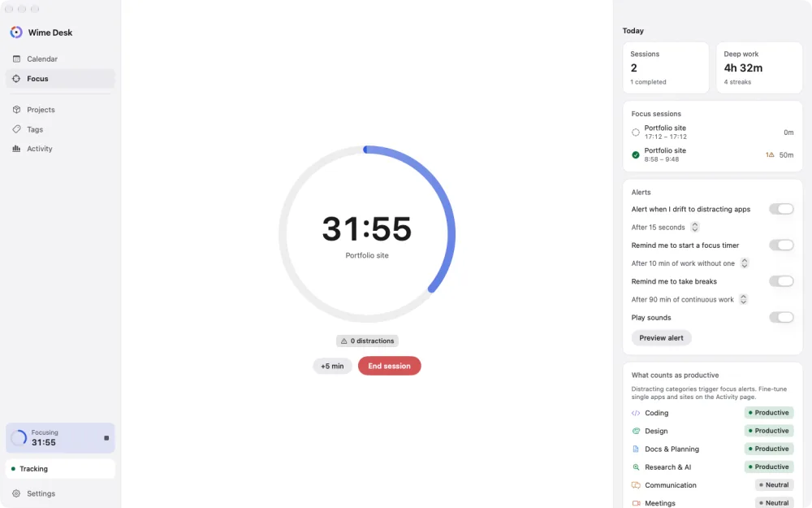Click the empty circle status icon
The image size is (812, 508).
(636, 132)
